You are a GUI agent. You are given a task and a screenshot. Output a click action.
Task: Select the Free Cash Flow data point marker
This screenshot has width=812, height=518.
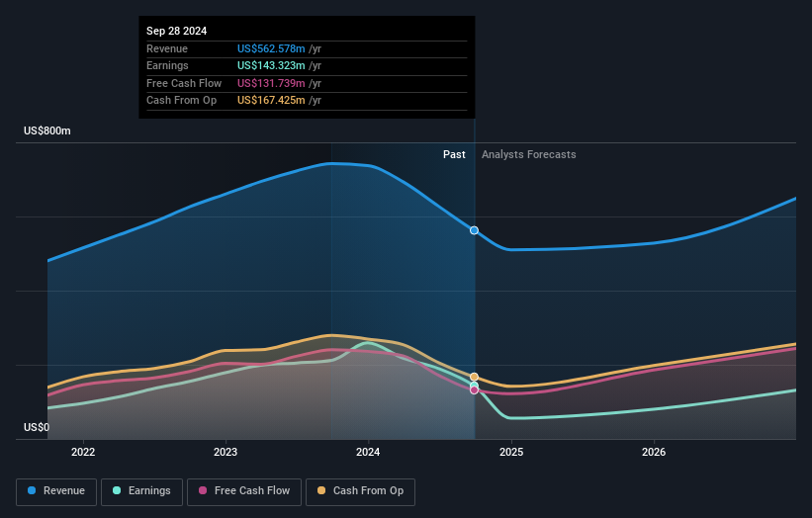tap(474, 390)
